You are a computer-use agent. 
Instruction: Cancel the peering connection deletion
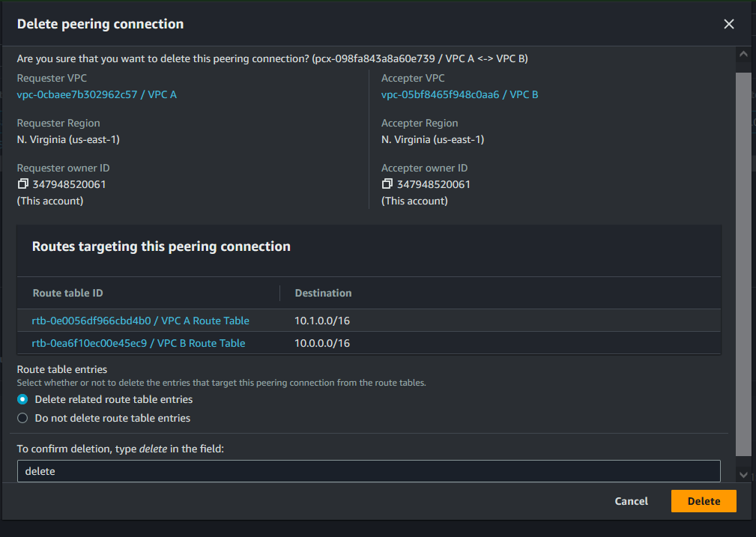pos(631,501)
